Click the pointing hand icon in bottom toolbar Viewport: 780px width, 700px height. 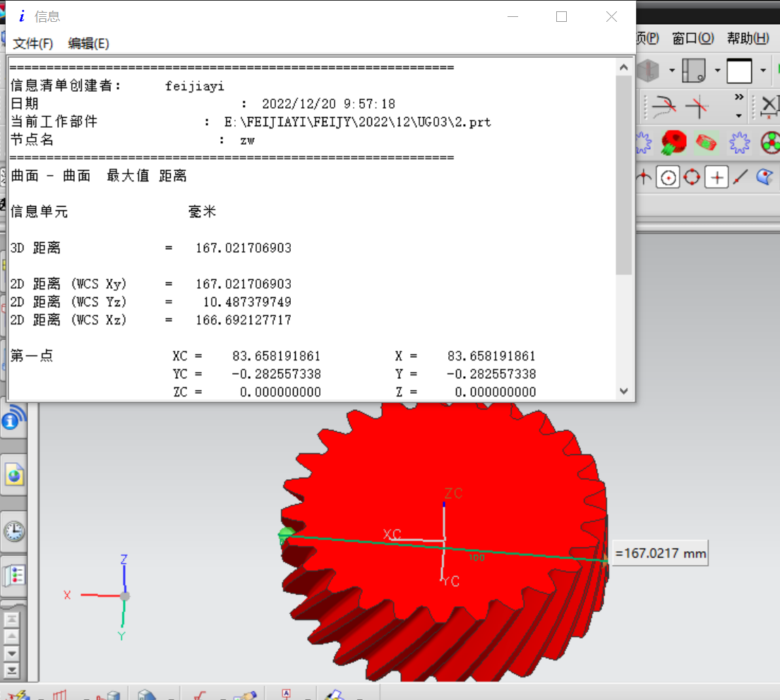pos(245,695)
